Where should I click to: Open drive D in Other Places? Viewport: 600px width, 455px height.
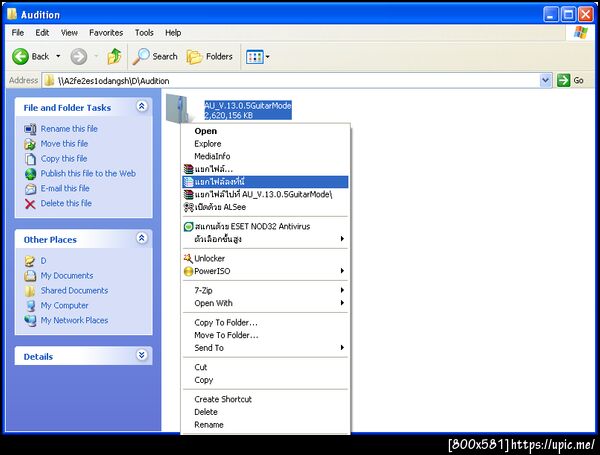43,261
